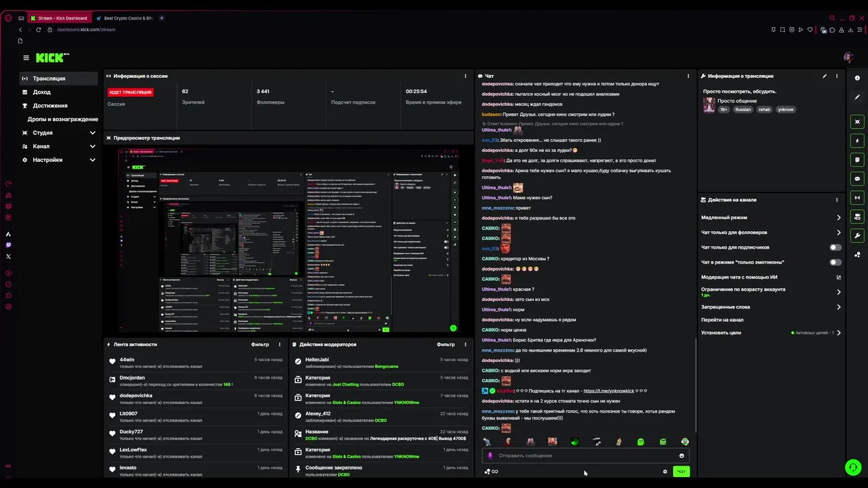Click the stream preview thumbnail
868x488 pixels.
pyautogui.click(x=289, y=240)
